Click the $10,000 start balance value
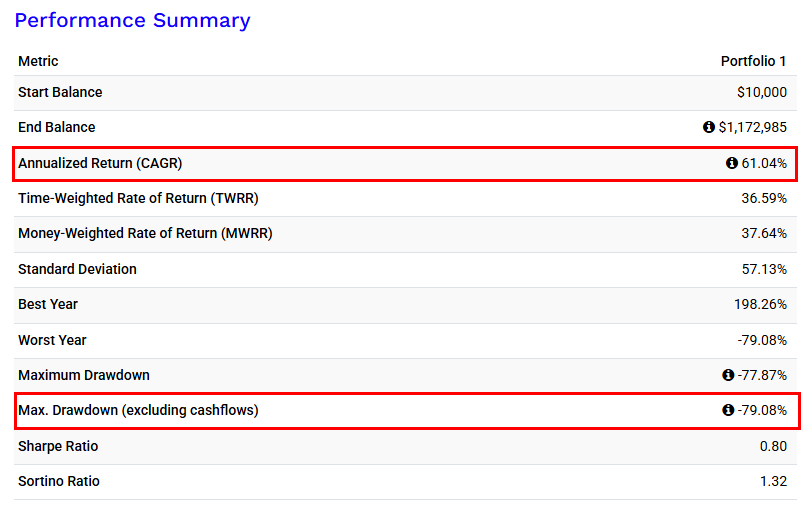808x508 pixels. point(761,93)
